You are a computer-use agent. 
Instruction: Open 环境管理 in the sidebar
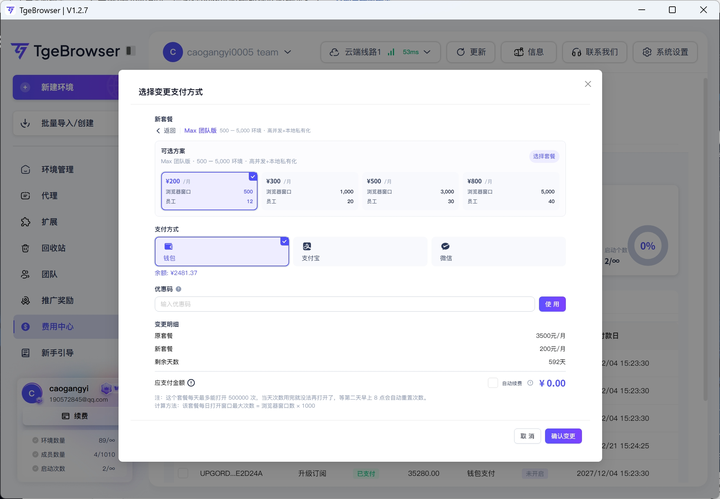[66, 169]
